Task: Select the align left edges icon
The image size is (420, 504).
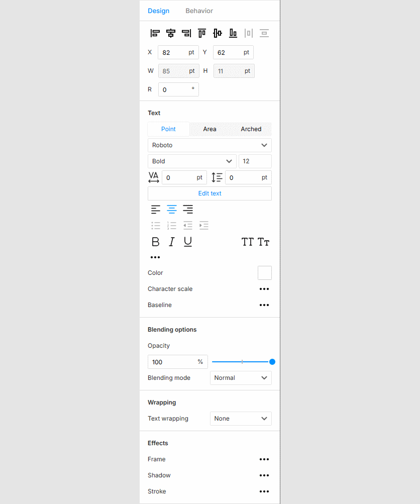Action: pos(155,33)
